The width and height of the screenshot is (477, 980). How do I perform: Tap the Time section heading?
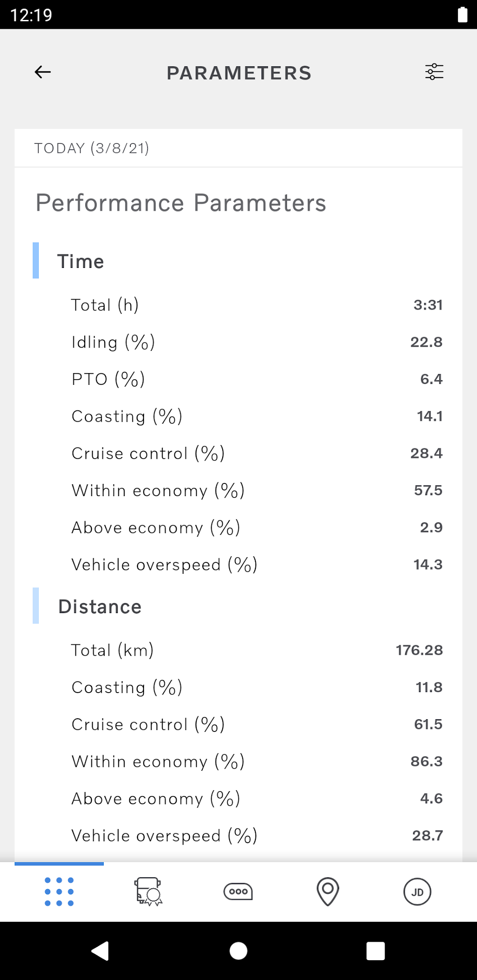81,261
